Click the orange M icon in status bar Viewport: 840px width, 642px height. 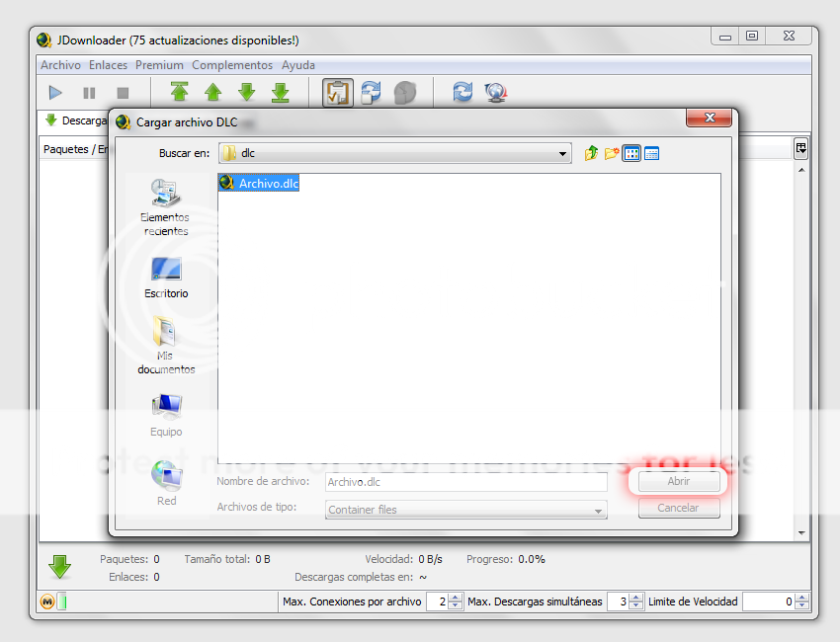[47, 602]
